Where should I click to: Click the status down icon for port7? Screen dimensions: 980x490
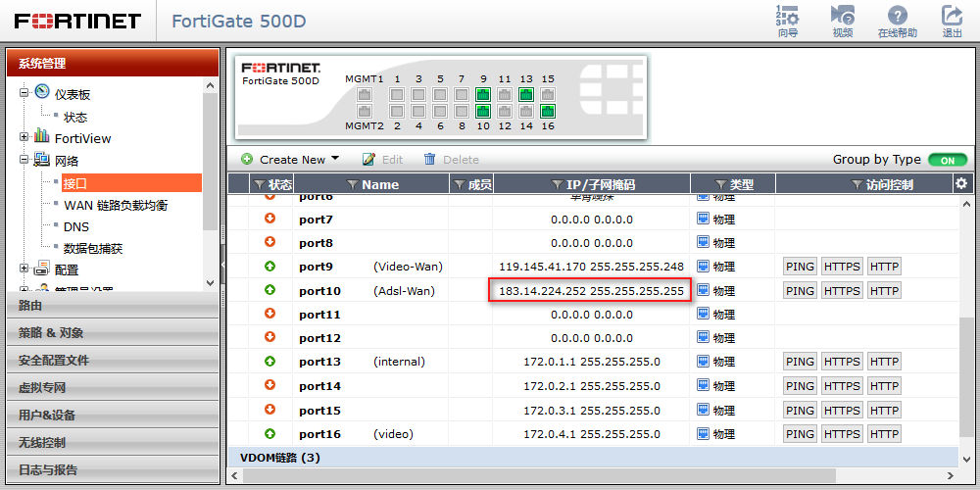pos(270,219)
